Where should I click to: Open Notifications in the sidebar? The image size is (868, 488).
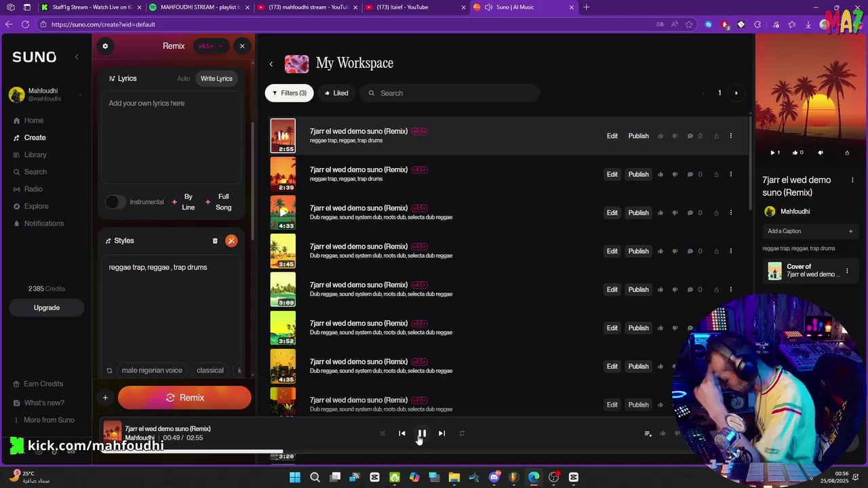point(44,224)
